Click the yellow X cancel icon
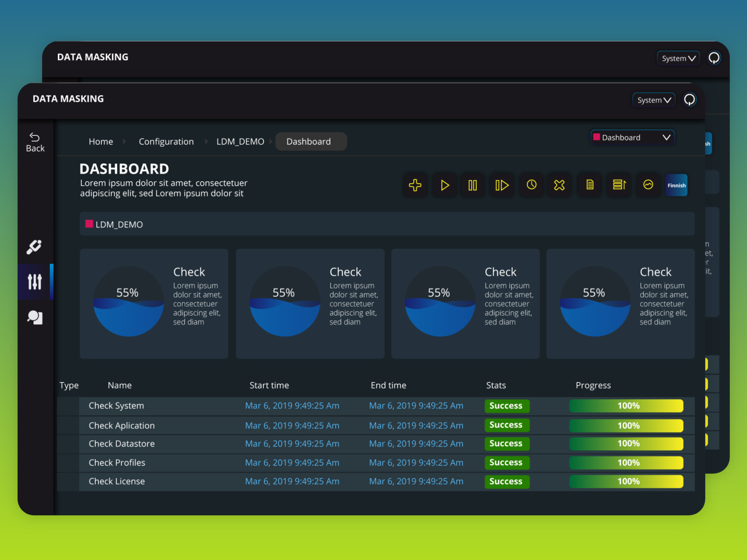This screenshot has width=747, height=560. click(559, 185)
